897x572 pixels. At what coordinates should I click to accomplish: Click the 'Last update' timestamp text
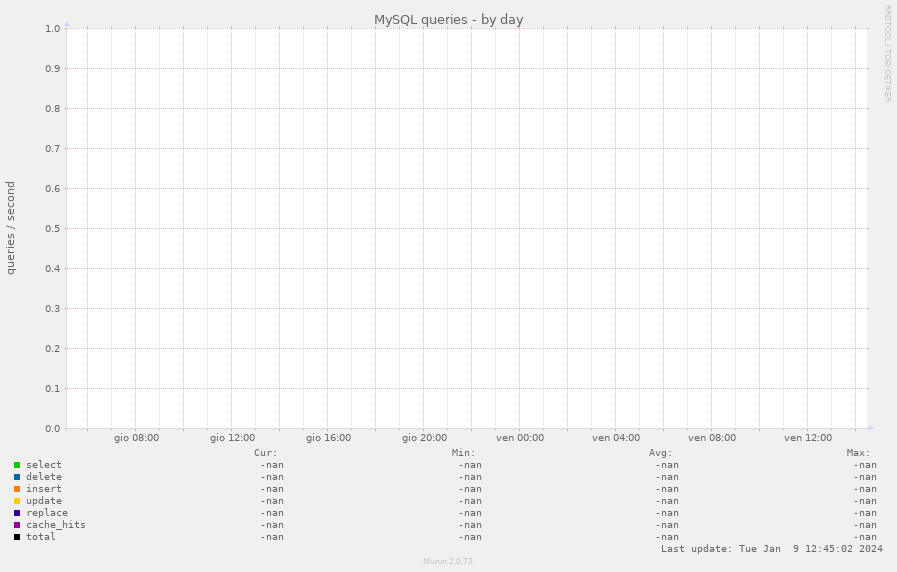[x=772, y=549]
